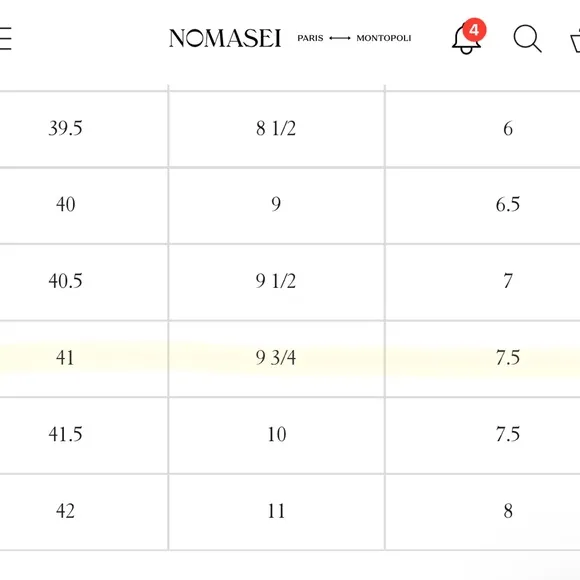
Task: Open the search magnifier icon
Action: [527, 38]
